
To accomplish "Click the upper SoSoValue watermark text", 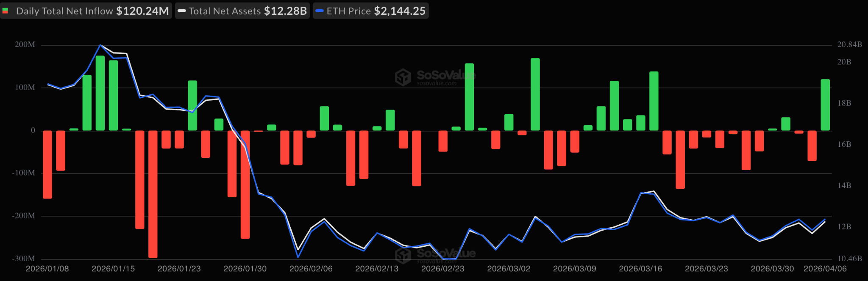I will 446,76.
